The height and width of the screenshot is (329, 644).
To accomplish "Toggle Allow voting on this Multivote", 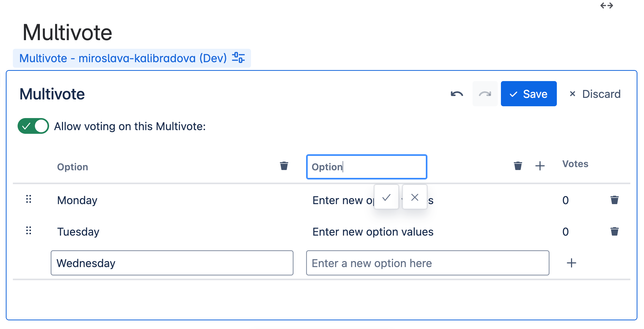I will tap(33, 126).
